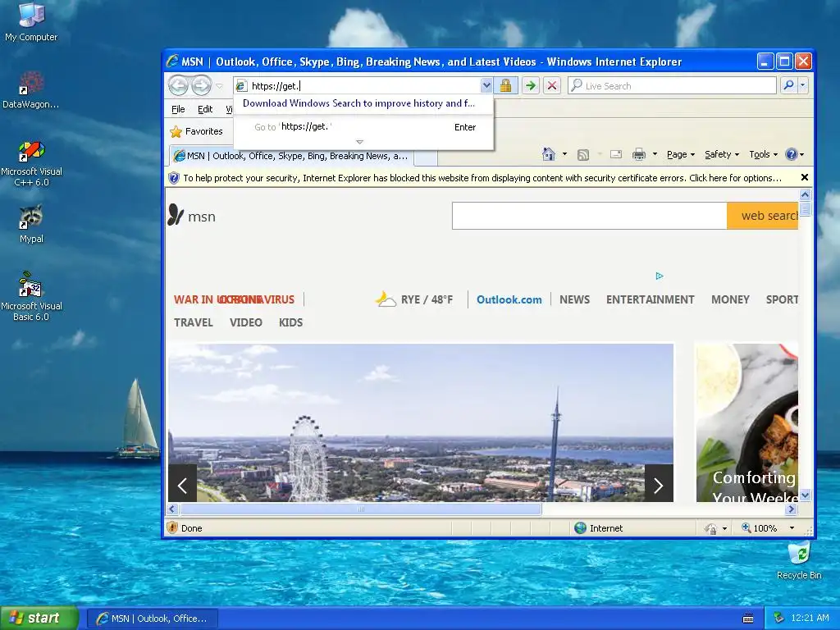
Task: Click in the MSN web search field
Action: (x=589, y=216)
